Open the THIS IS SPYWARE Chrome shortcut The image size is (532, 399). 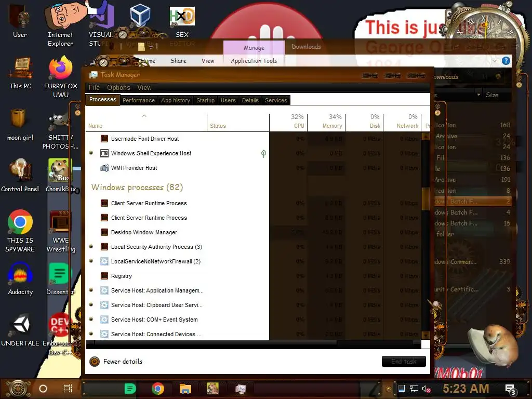coord(20,231)
